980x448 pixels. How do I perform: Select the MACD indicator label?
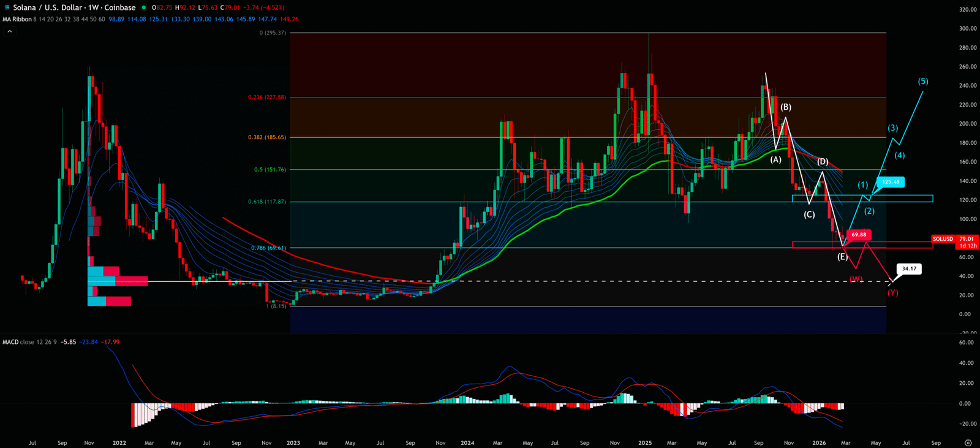click(x=10, y=342)
